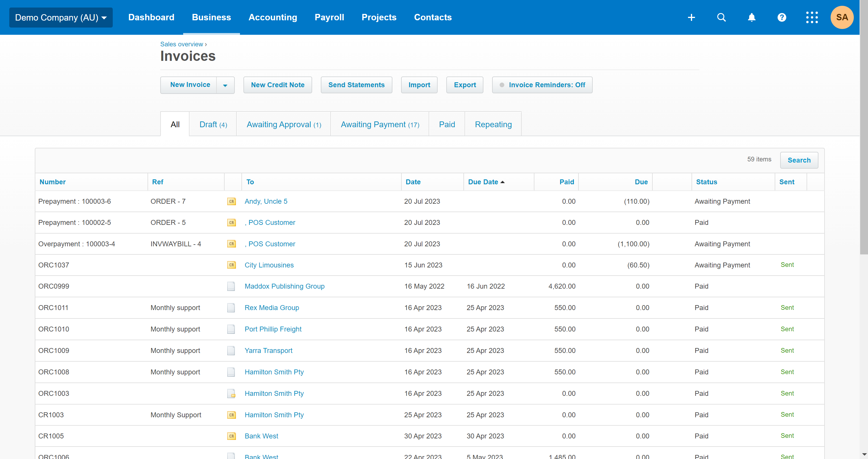The width and height of the screenshot is (868, 459).
Task: Click invoice document icon for Yarra Transport
Action: click(231, 351)
